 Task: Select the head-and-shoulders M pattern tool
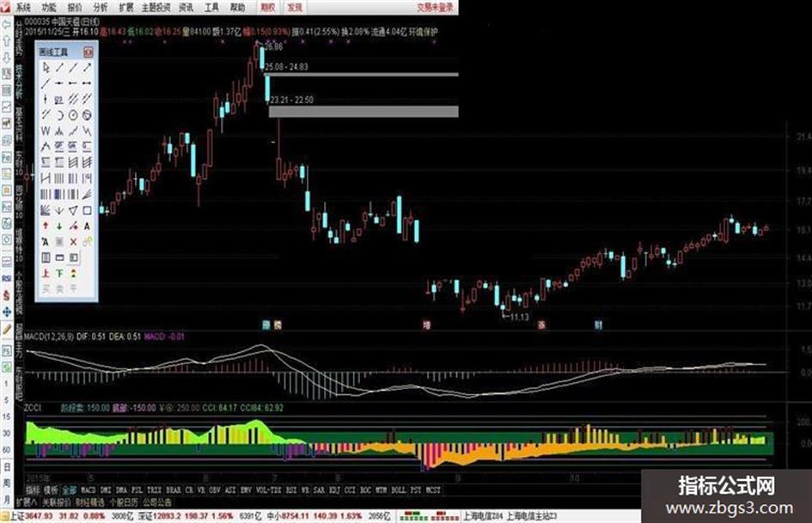coord(59,131)
